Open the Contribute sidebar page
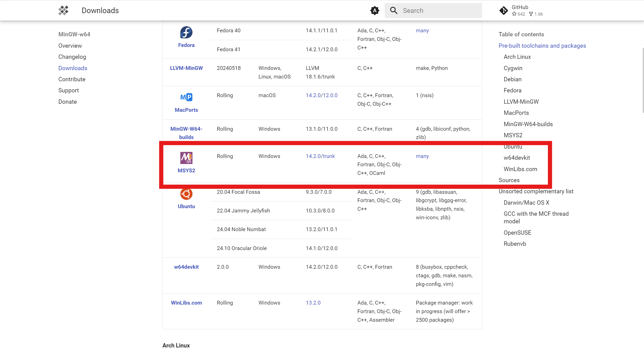644x353 pixels. (x=72, y=79)
